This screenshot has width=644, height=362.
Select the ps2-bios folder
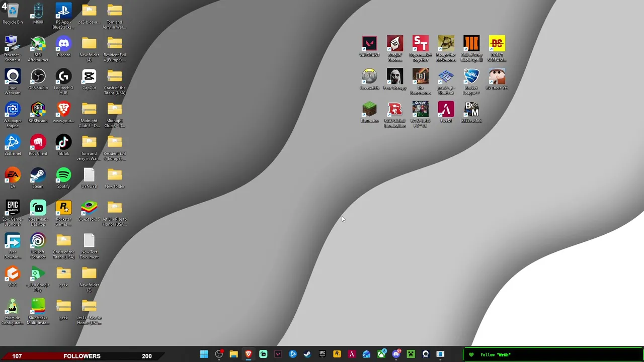(x=89, y=14)
